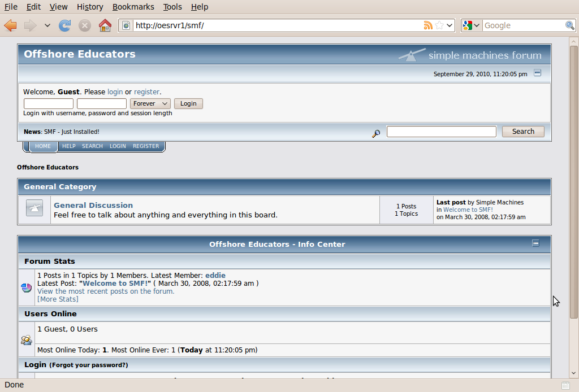The image size is (579, 392).
Task: Click the stop loading icon
Action: click(x=85, y=25)
